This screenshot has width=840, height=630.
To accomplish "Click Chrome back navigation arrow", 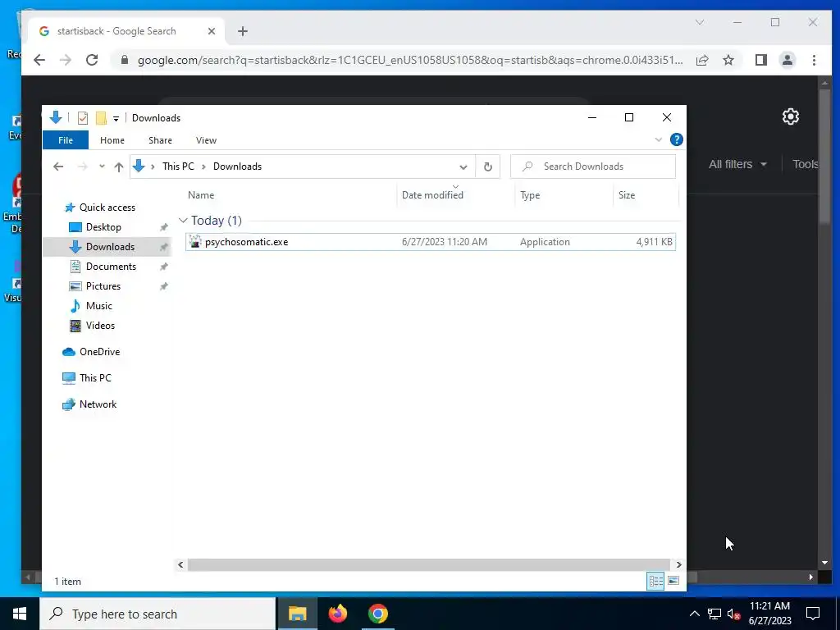I will 39,60.
